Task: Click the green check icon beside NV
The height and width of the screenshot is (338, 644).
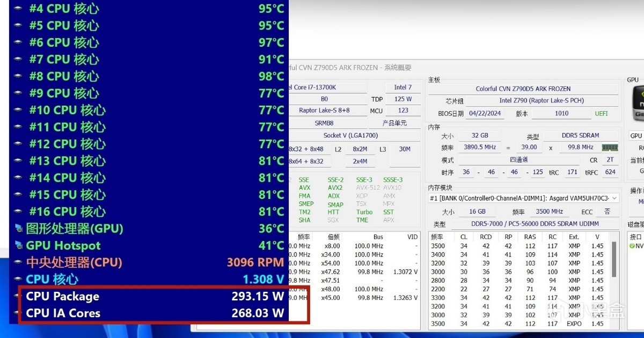Action: pos(632,246)
